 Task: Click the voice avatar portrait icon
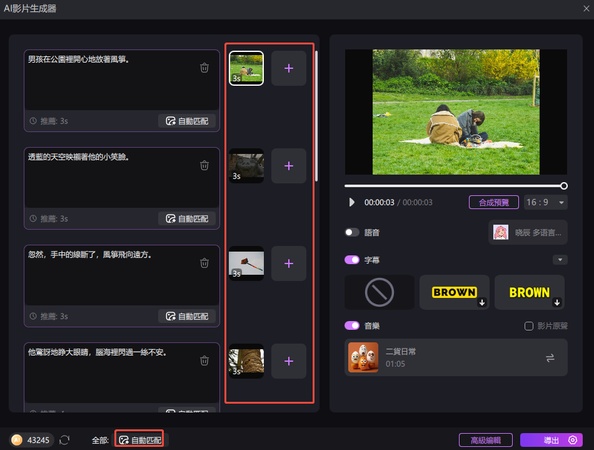pyautogui.click(x=500, y=232)
